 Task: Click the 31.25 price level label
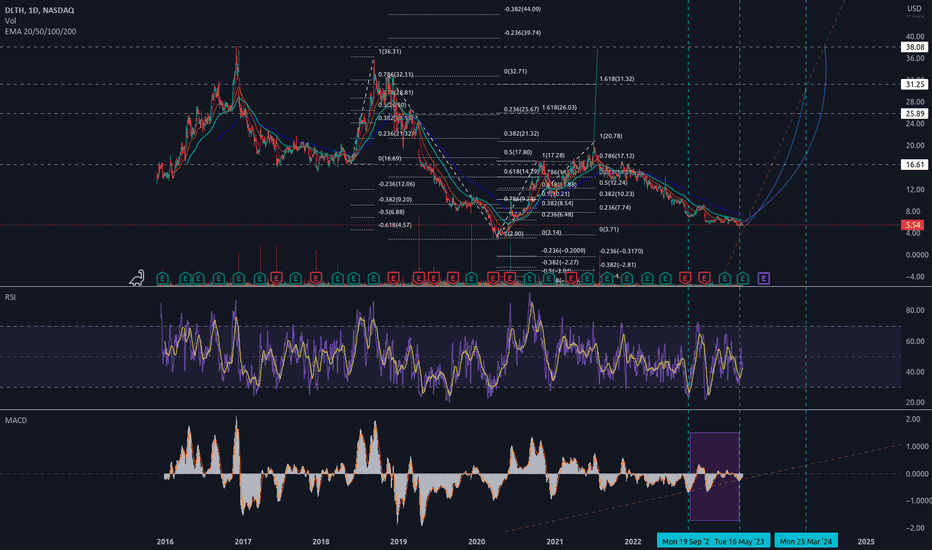pos(913,85)
